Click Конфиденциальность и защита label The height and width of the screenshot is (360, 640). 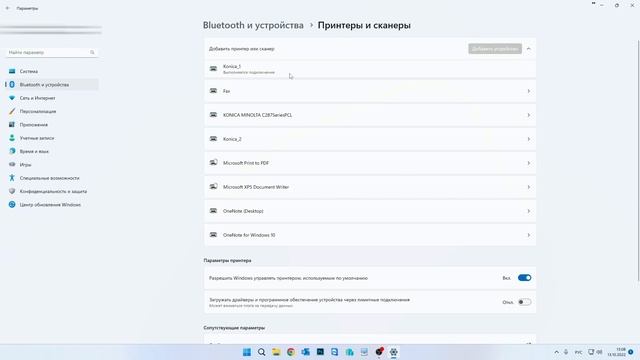53,191
